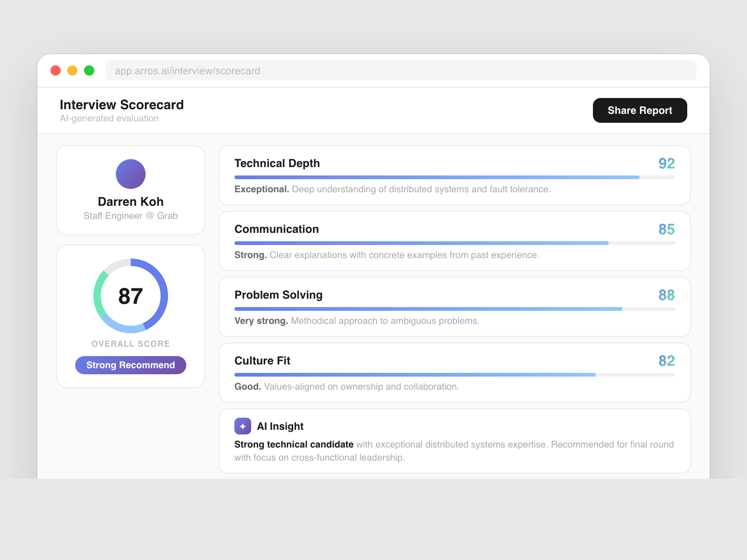747x560 pixels.
Task: Click the AI Insight sparkle icon
Action: pyautogui.click(x=242, y=426)
